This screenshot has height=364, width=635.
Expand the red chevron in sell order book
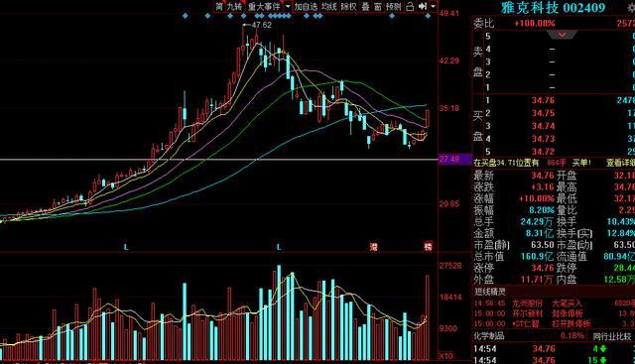pyautogui.click(x=562, y=36)
